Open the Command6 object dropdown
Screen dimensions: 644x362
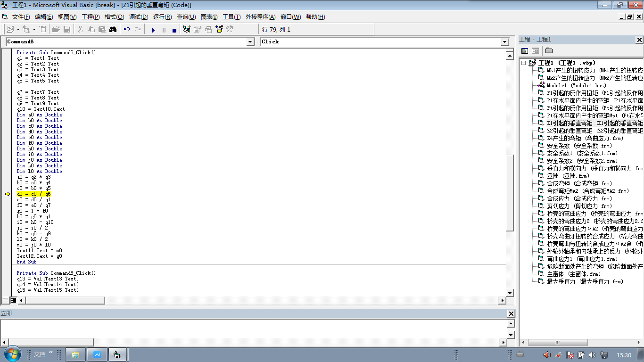[x=250, y=42]
